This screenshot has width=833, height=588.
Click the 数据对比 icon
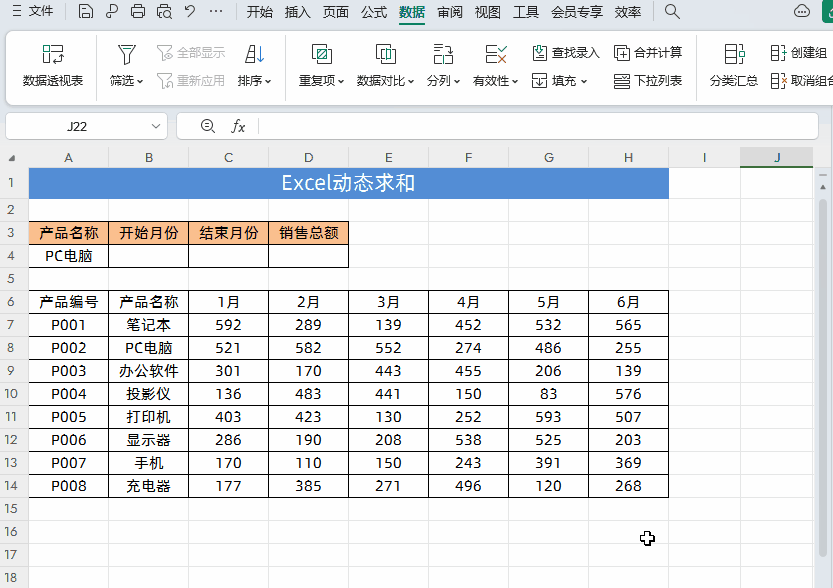(386, 54)
